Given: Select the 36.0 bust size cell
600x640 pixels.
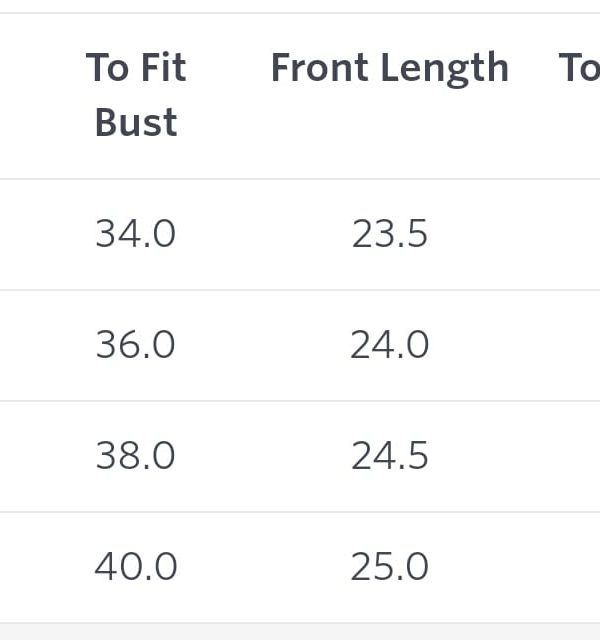Looking at the screenshot, I should [x=136, y=345].
